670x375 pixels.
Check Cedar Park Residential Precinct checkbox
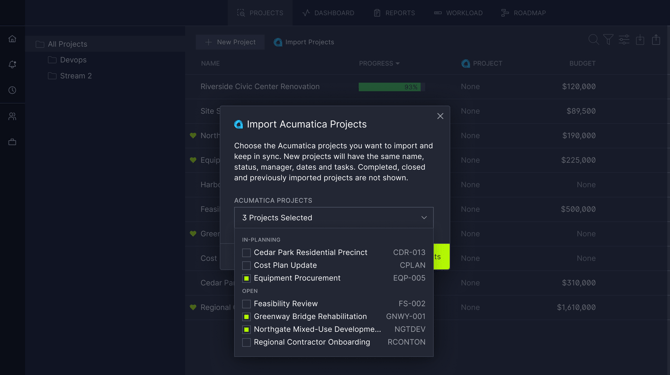pyautogui.click(x=246, y=252)
